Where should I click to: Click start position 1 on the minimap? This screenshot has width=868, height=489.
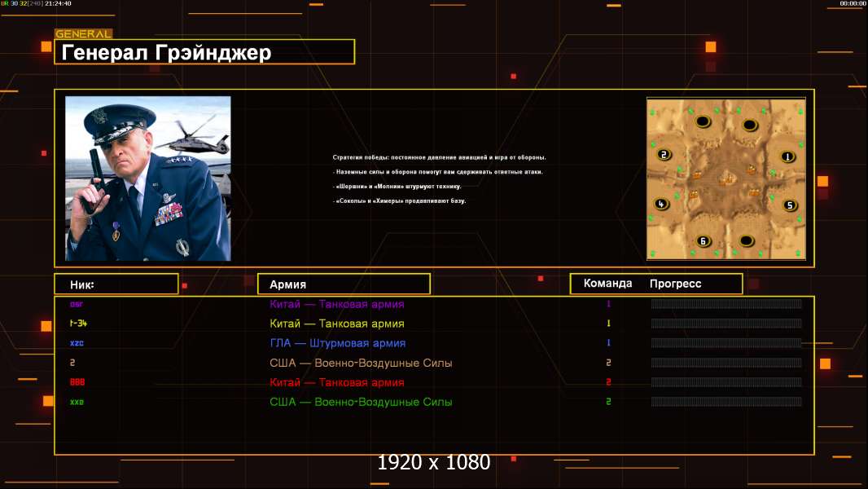[x=787, y=156]
